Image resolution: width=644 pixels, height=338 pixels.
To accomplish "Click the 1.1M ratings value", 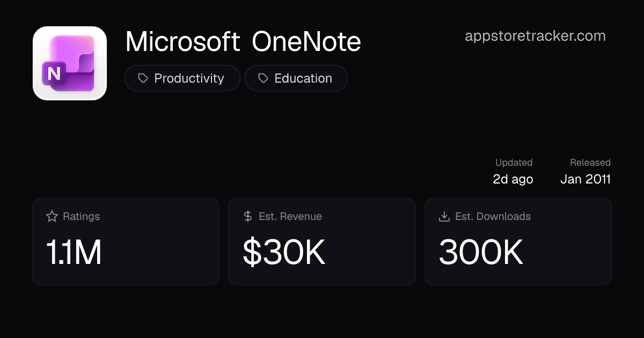I will tap(74, 252).
